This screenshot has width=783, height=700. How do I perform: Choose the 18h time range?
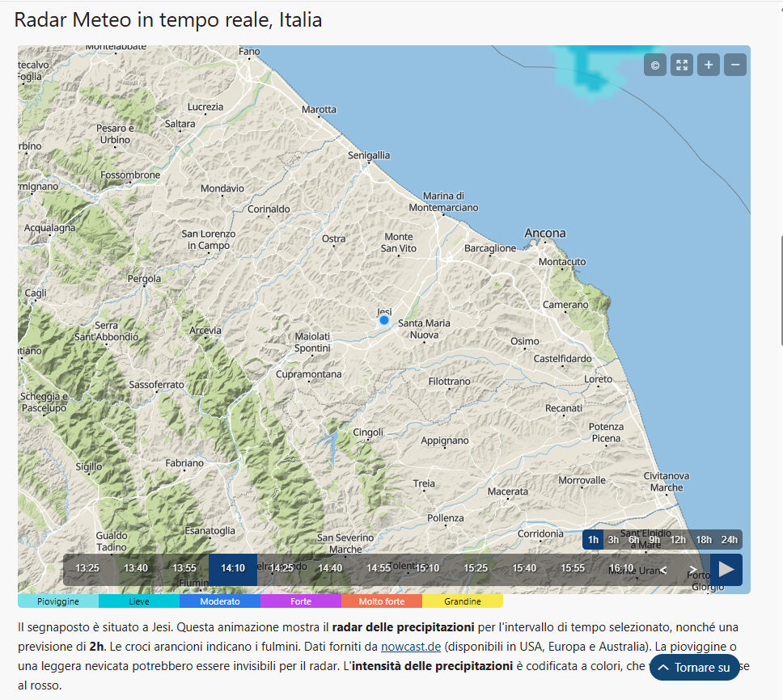[704, 540]
